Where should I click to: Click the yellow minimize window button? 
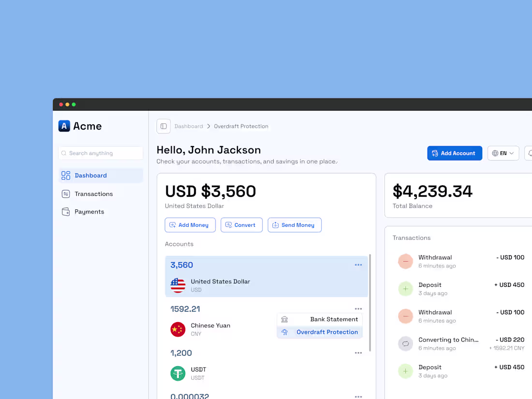point(68,104)
